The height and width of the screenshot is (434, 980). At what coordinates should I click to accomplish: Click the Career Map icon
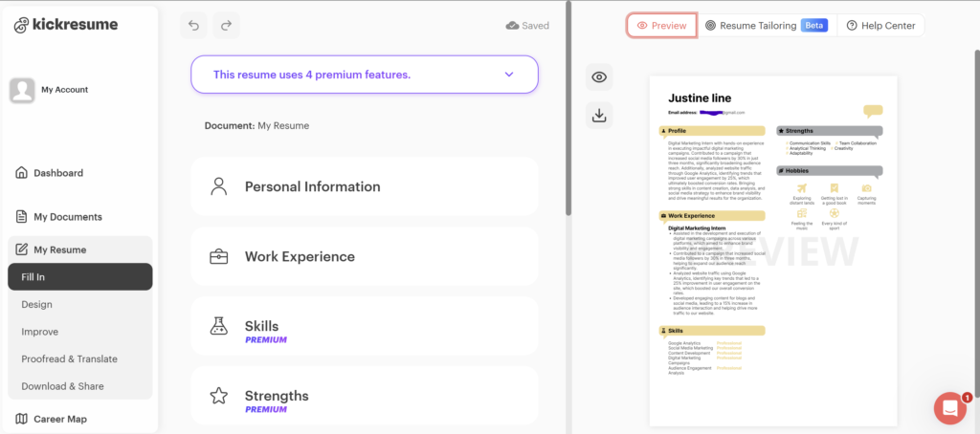click(21, 419)
